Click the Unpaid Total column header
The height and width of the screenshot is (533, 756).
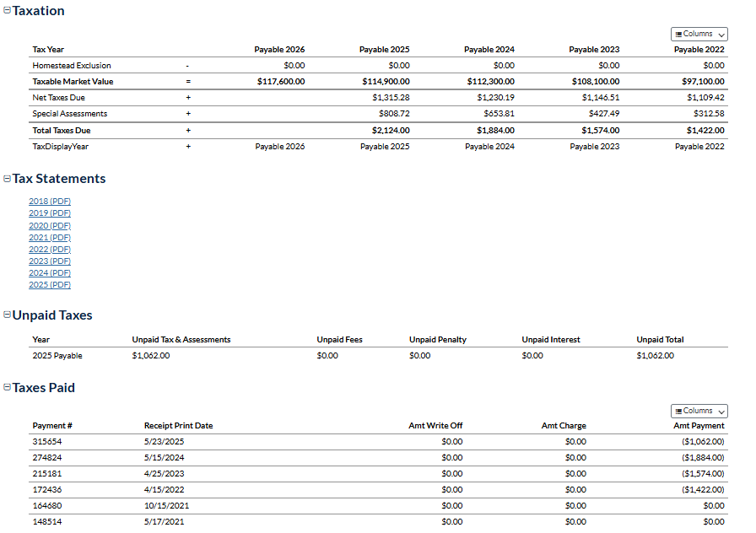[x=660, y=340]
